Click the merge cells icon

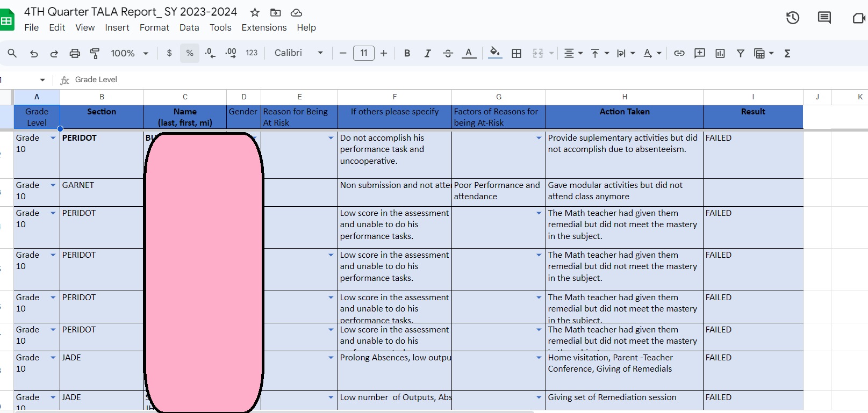537,53
